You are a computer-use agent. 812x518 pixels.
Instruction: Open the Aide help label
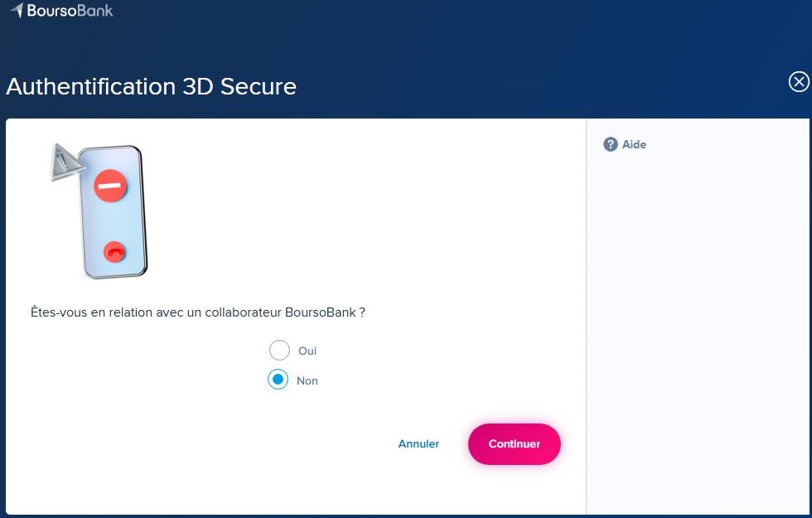click(634, 144)
